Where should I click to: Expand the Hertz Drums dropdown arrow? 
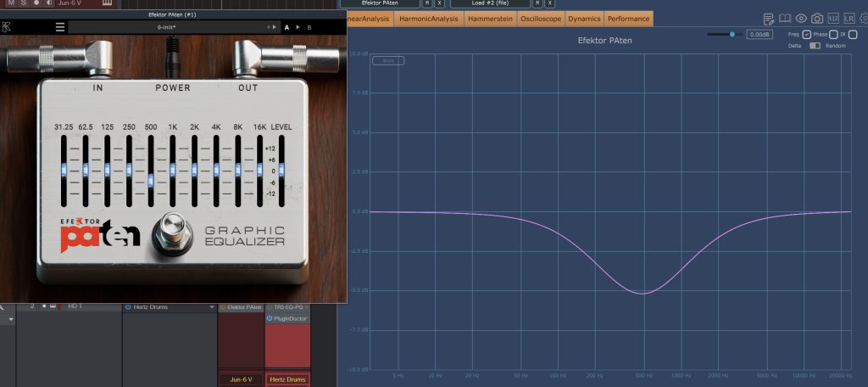click(212, 306)
